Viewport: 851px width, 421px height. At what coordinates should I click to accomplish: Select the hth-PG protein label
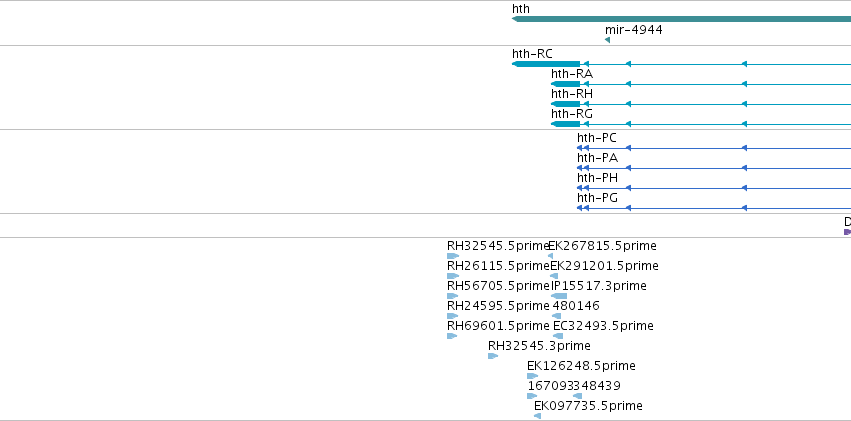(x=598, y=198)
